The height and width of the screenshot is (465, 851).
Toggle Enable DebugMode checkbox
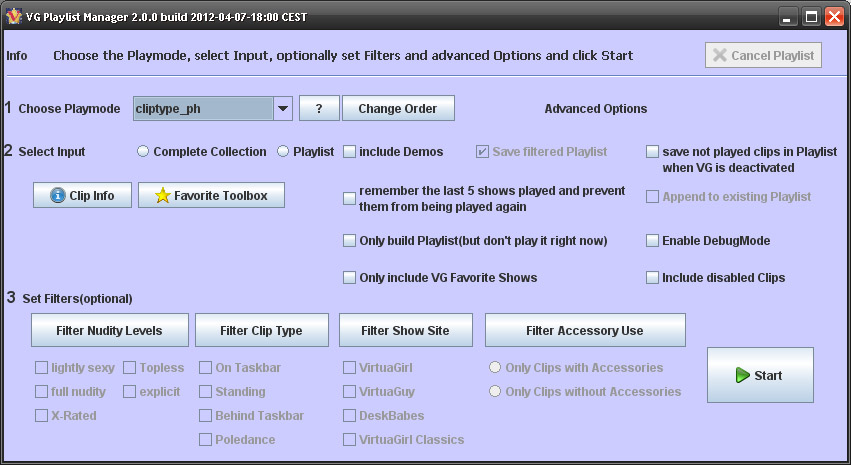653,241
